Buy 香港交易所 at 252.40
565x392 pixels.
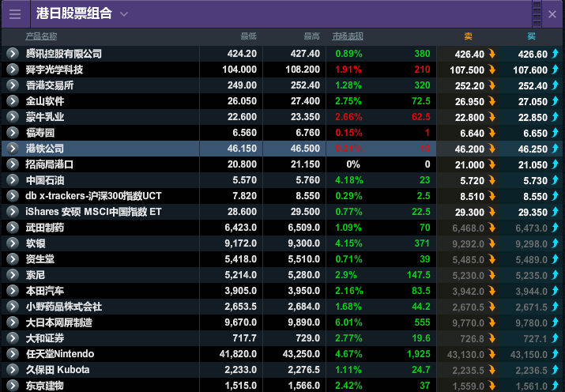pyautogui.click(x=531, y=85)
